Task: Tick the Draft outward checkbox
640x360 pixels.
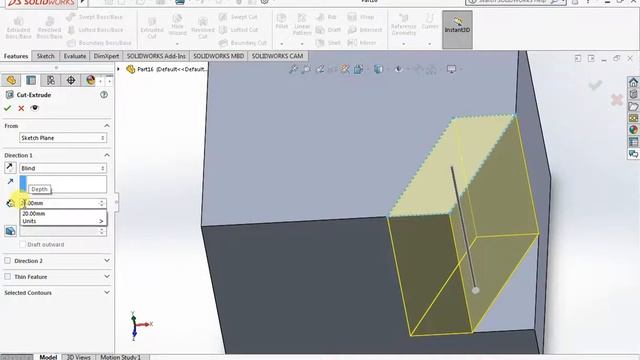Action: [x=22, y=244]
